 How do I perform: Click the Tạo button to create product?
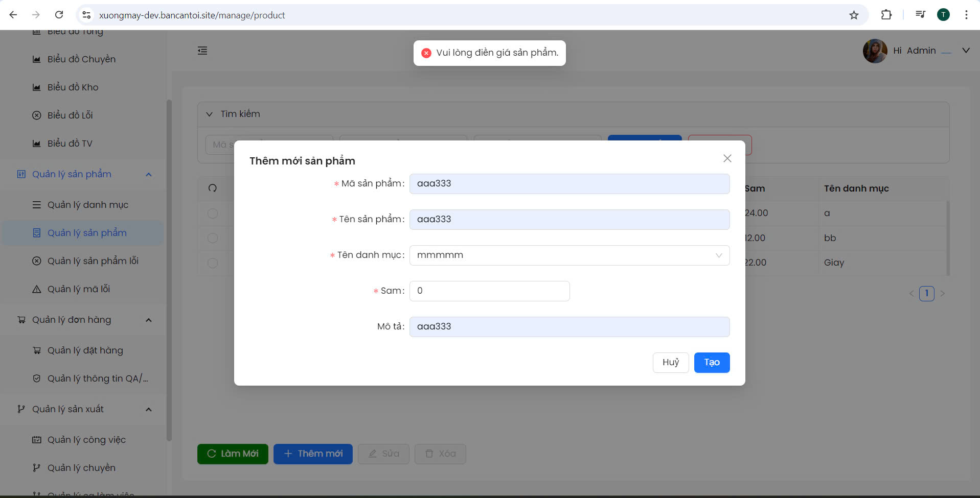[711, 363]
